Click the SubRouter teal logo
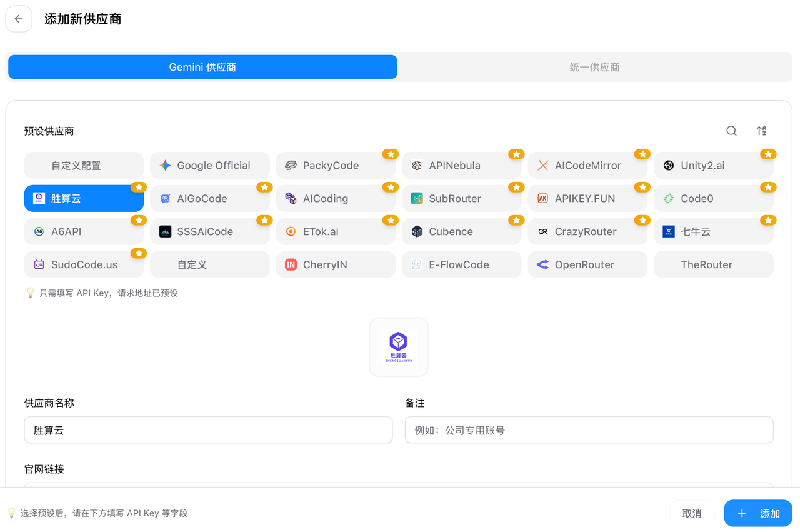Viewport: 800px width, 532px height. 417,199
